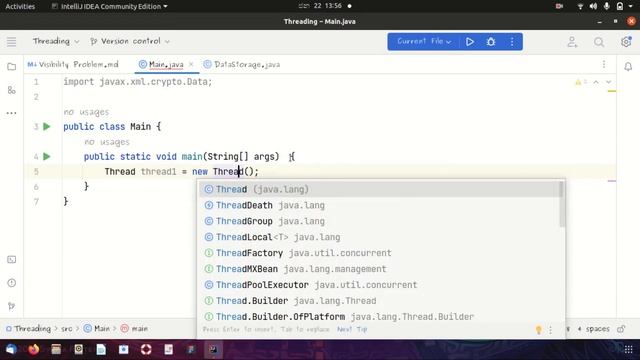Screen dimensions: 640x360
Task: Debug the current file
Action: point(491,42)
